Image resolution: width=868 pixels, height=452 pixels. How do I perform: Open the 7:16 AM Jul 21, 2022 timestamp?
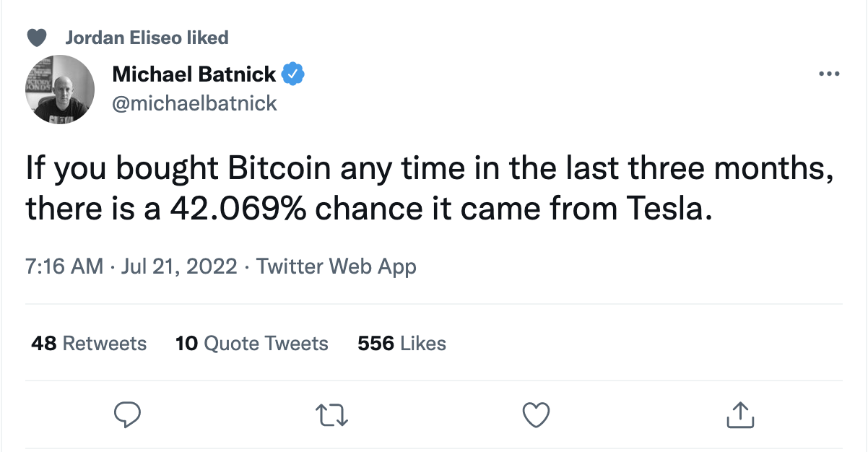coord(131,266)
